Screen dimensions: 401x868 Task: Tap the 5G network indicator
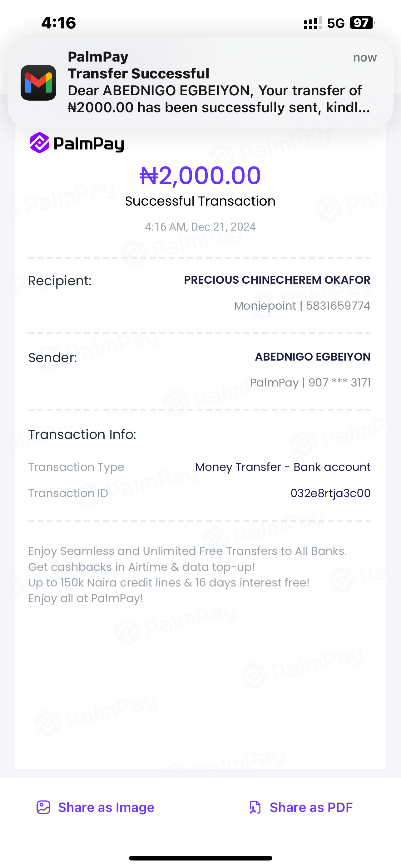tap(336, 23)
